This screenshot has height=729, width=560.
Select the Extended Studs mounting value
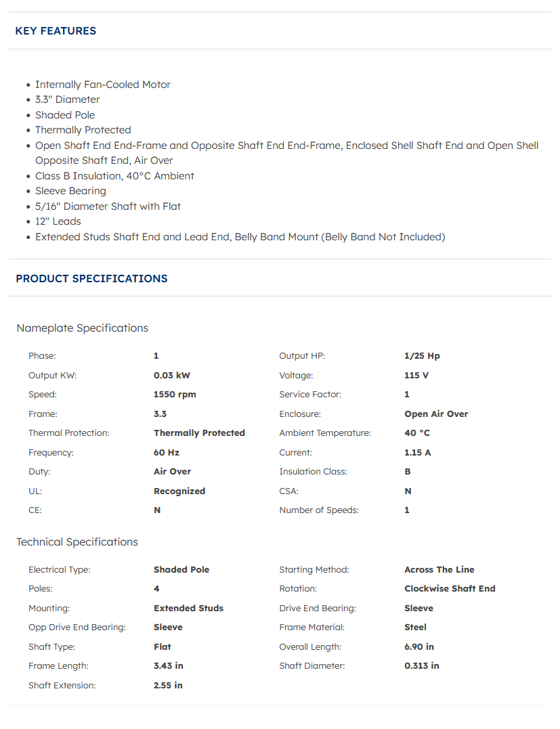click(x=188, y=609)
